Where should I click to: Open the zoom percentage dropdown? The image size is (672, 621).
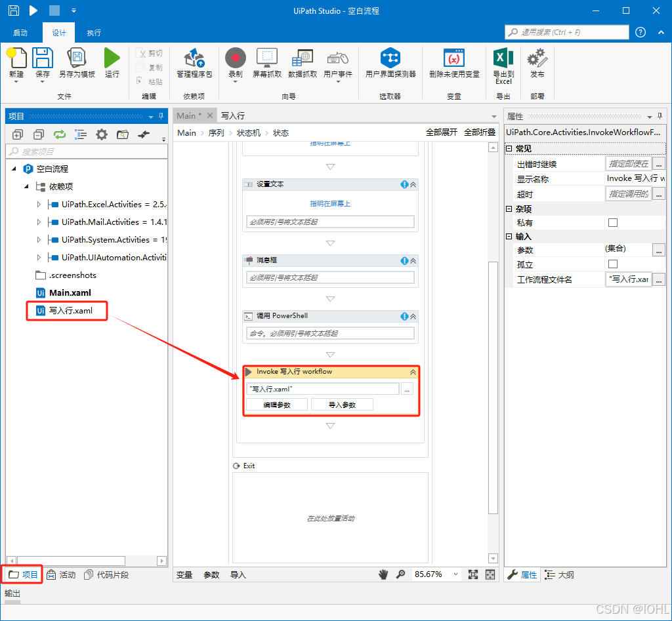point(455,574)
